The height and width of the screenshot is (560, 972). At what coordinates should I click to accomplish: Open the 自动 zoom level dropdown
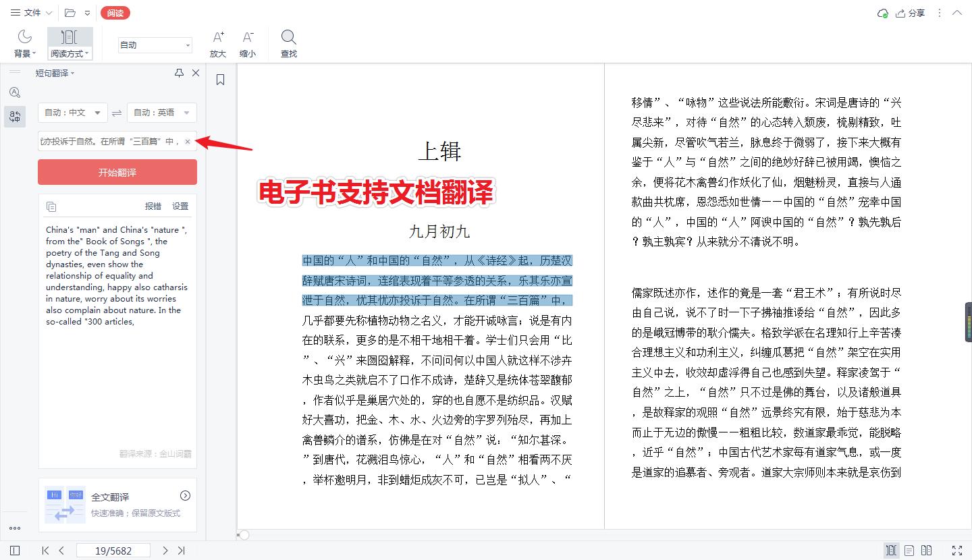[x=155, y=45]
